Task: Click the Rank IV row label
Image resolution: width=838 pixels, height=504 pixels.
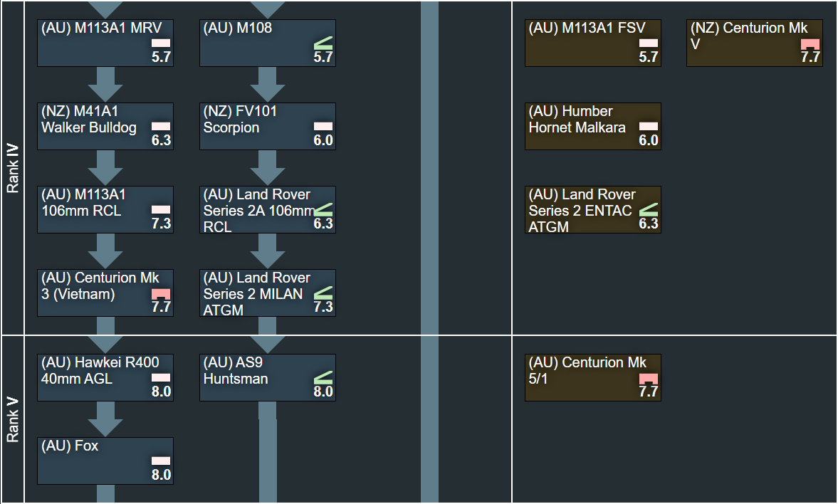Action: point(13,169)
